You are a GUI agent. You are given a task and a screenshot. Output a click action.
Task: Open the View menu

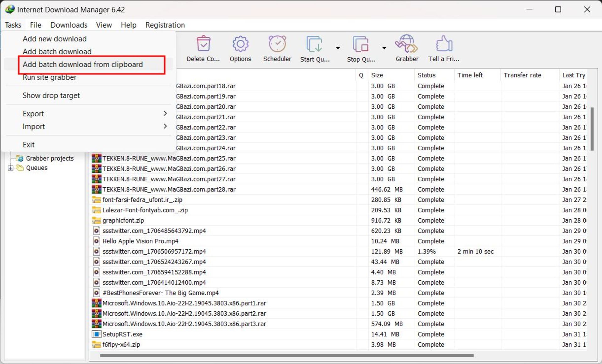click(104, 25)
